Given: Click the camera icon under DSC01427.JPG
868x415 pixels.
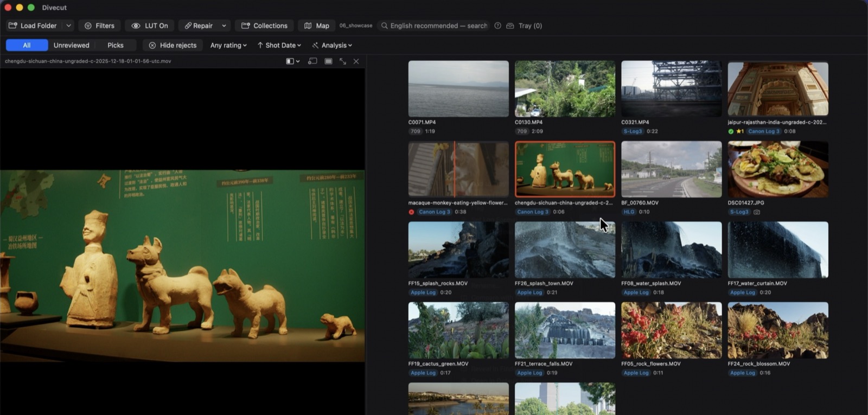Looking at the screenshot, I should coord(757,212).
